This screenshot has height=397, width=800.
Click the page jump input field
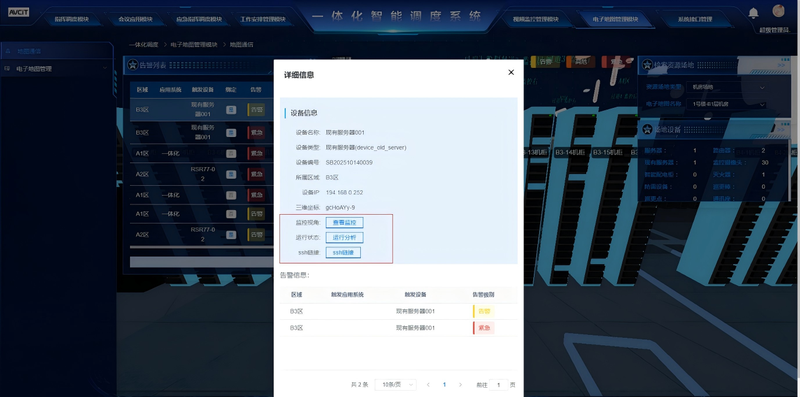498,385
